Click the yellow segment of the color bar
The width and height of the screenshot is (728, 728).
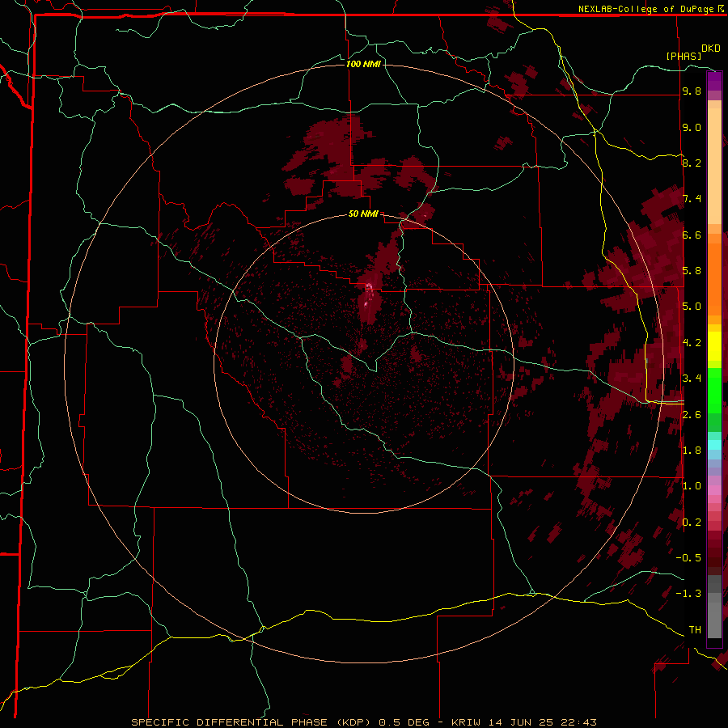pos(714,346)
